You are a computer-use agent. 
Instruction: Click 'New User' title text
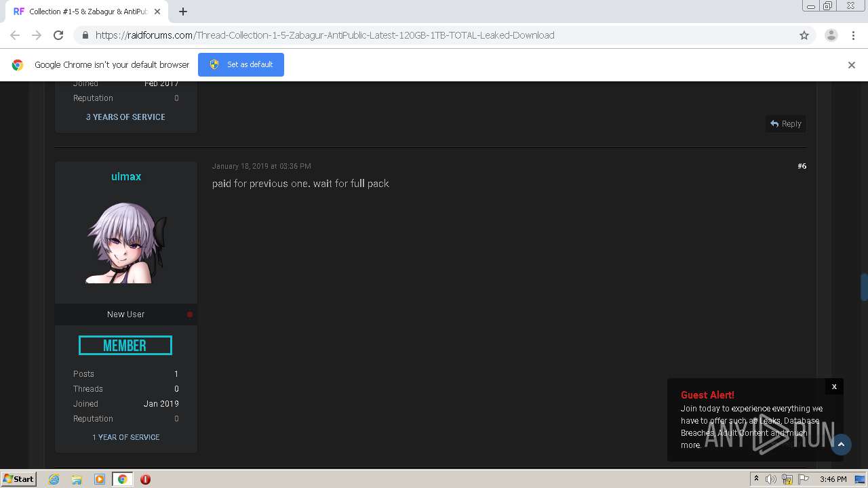[x=126, y=314]
